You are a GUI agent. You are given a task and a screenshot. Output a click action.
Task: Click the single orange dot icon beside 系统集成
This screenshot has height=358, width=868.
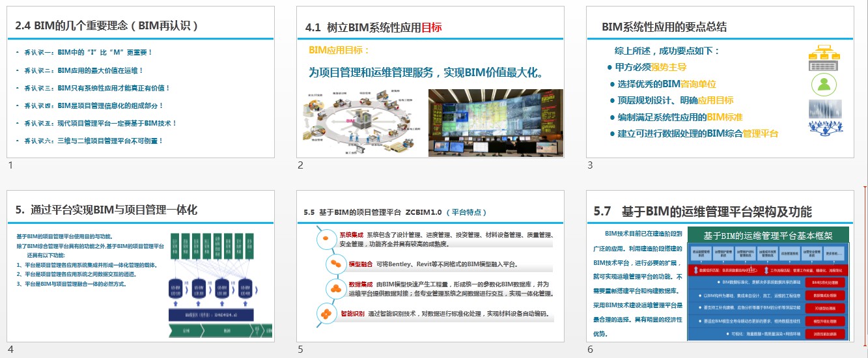point(326,239)
